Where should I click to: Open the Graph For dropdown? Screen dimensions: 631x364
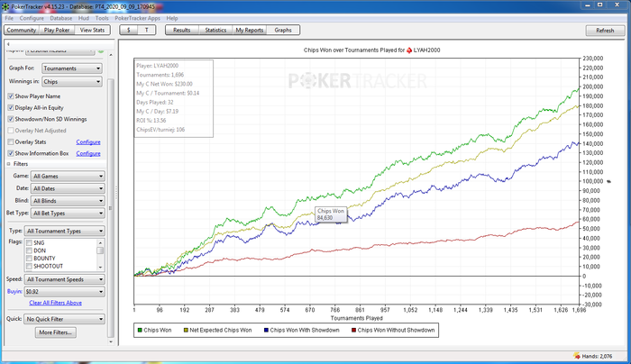(x=71, y=68)
